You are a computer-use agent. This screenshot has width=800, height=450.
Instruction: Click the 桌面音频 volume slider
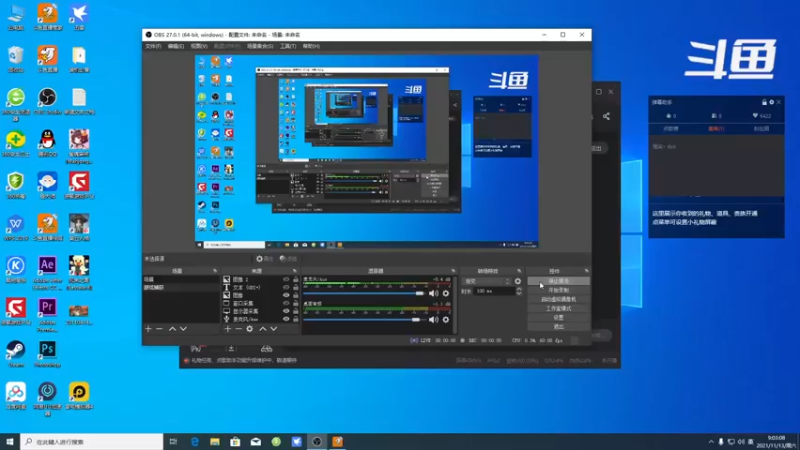(364, 319)
